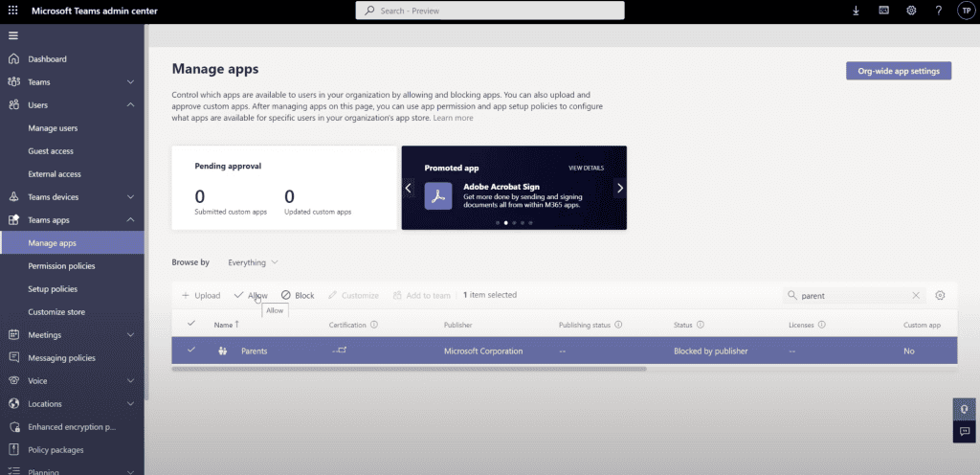Screen dimensions: 980x475
Task: Expand the Voice section chevron
Action: coord(130,380)
